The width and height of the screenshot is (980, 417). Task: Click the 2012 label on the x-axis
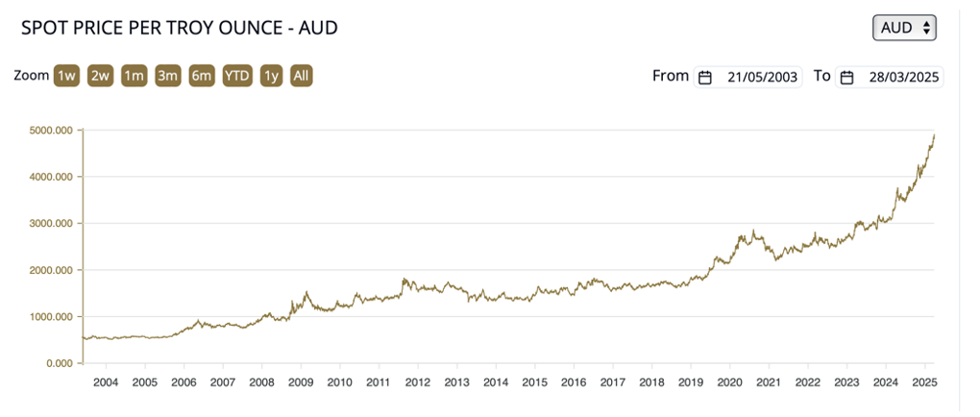click(417, 382)
